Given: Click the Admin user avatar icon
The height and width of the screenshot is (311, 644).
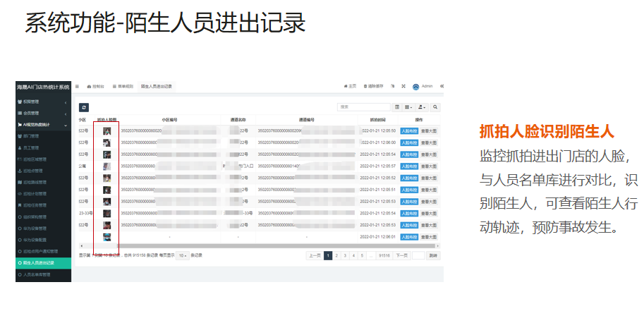Looking at the screenshot, I should [x=416, y=86].
